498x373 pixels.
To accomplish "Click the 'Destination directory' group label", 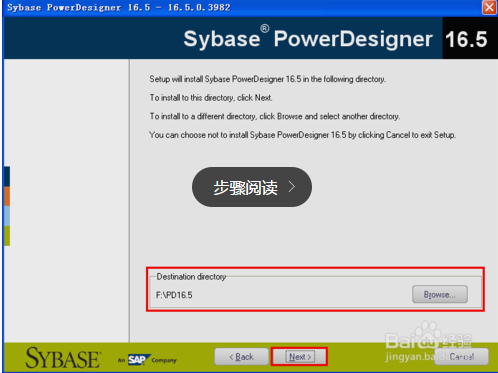I will (x=191, y=277).
